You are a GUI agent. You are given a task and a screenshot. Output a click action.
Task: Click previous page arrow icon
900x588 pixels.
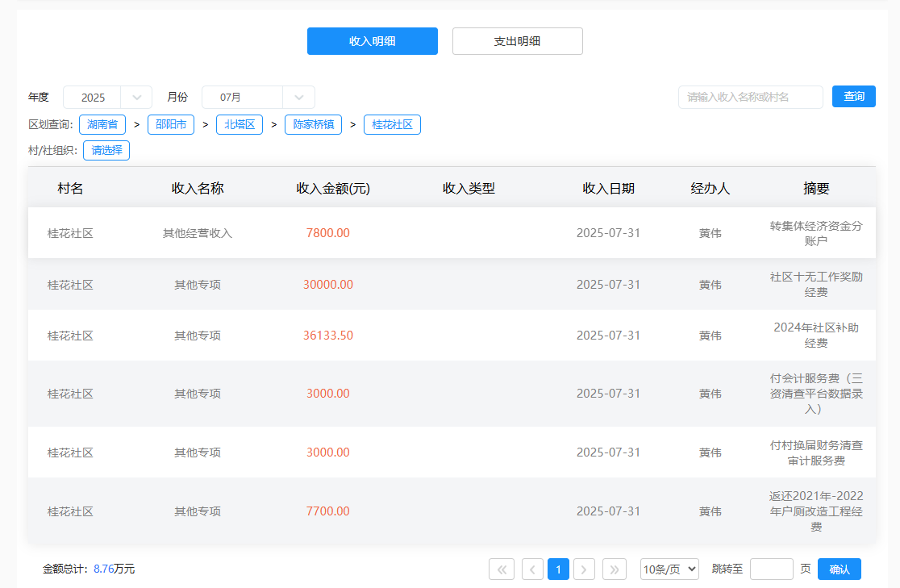532,569
